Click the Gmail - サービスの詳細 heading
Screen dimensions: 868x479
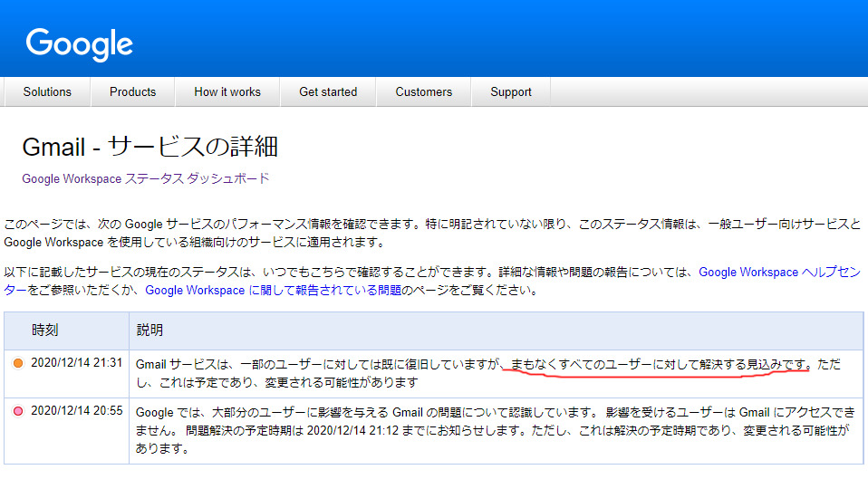pos(149,146)
